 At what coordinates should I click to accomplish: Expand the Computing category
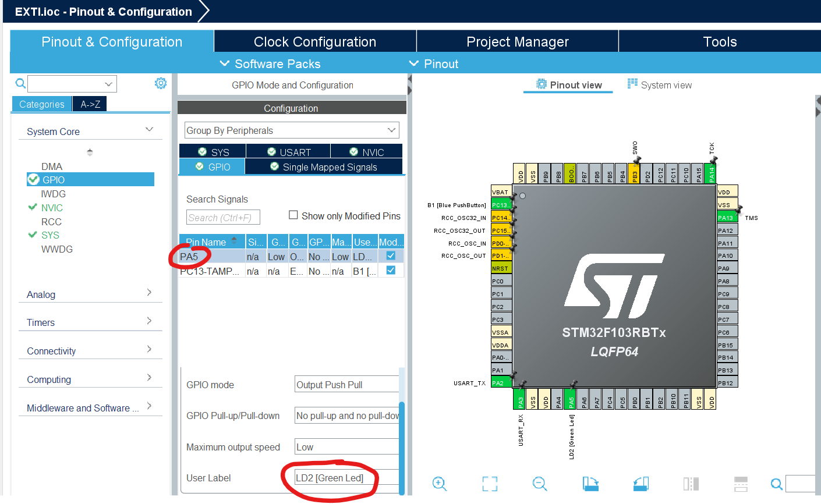point(149,378)
